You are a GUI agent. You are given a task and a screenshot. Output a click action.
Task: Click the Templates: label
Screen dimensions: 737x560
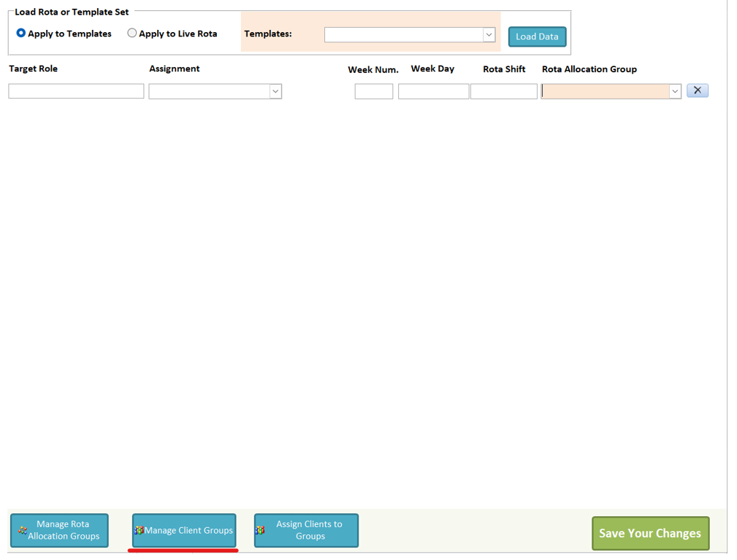click(268, 34)
